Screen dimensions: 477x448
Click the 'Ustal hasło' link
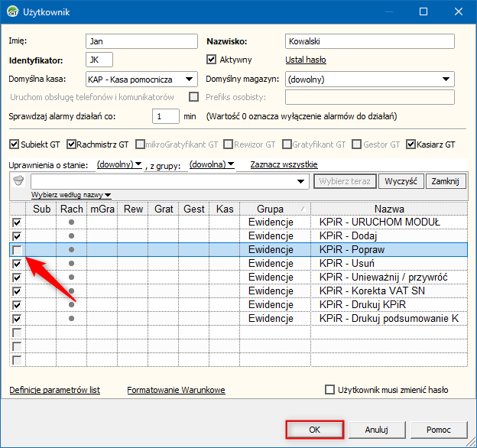[x=306, y=60]
